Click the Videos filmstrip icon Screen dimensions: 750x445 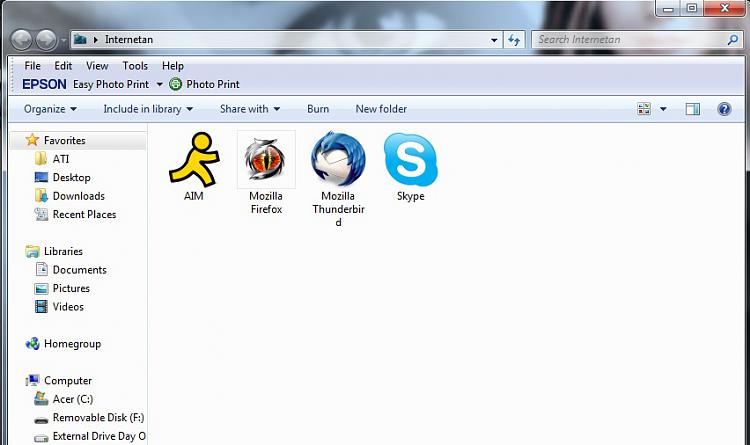coord(42,307)
